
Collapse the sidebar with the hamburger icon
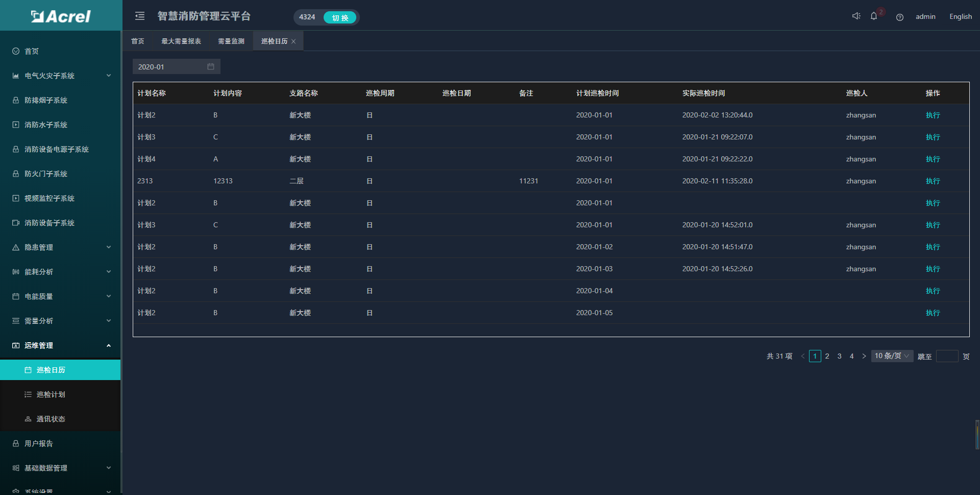140,16
